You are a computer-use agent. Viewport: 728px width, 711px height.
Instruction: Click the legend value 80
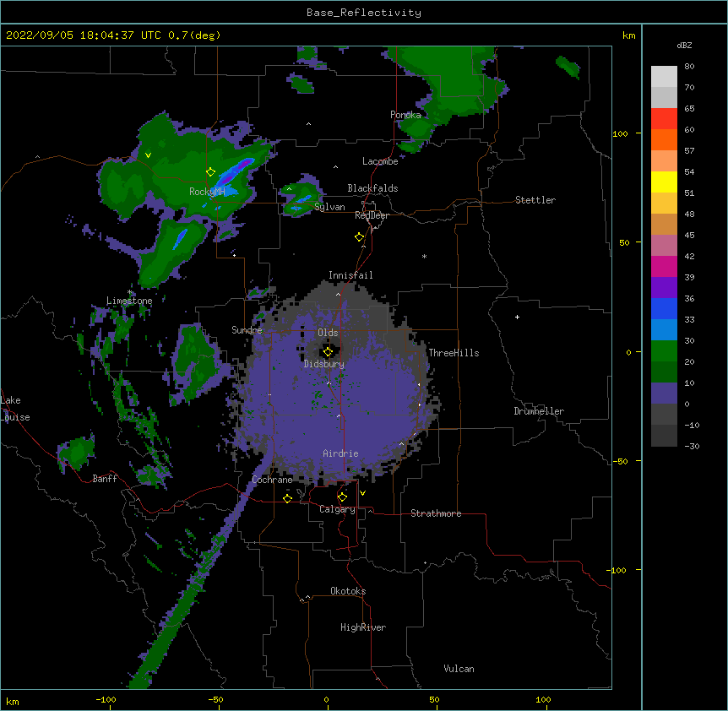(689, 67)
